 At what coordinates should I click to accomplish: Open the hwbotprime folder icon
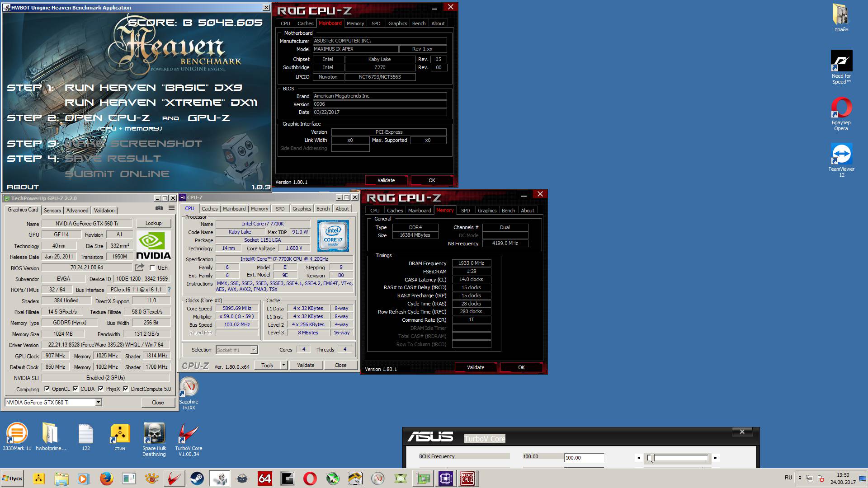(51, 436)
